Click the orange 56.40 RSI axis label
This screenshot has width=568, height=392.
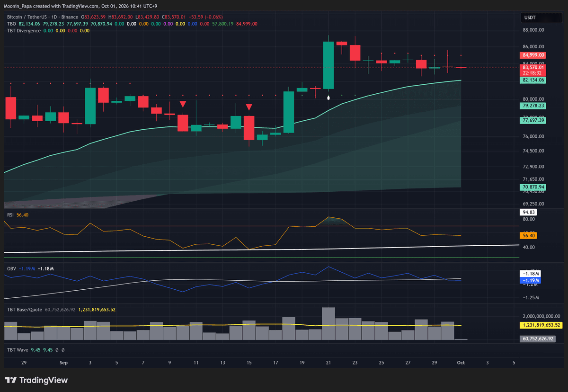[528, 235]
